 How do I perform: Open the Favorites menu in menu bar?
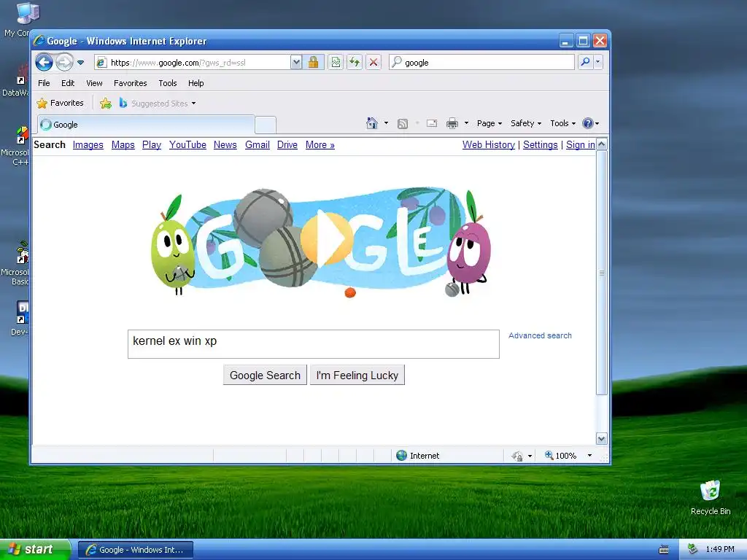tap(130, 83)
